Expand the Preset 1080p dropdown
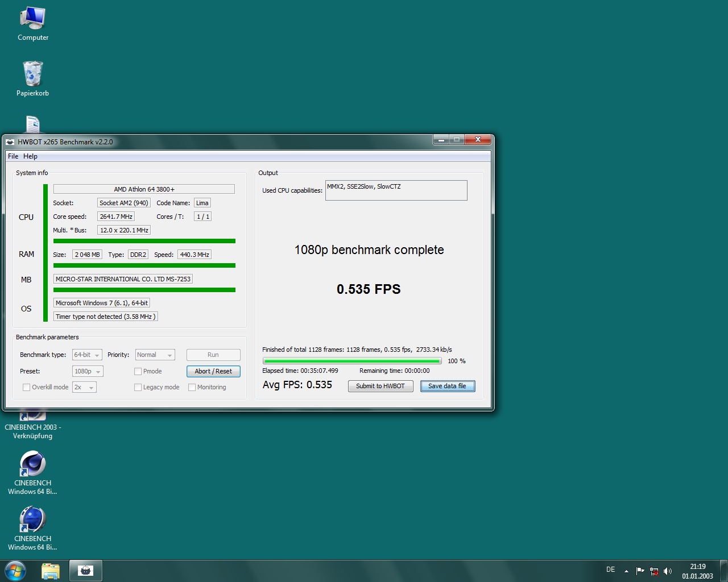Image resolution: width=728 pixels, height=582 pixels. click(x=88, y=371)
